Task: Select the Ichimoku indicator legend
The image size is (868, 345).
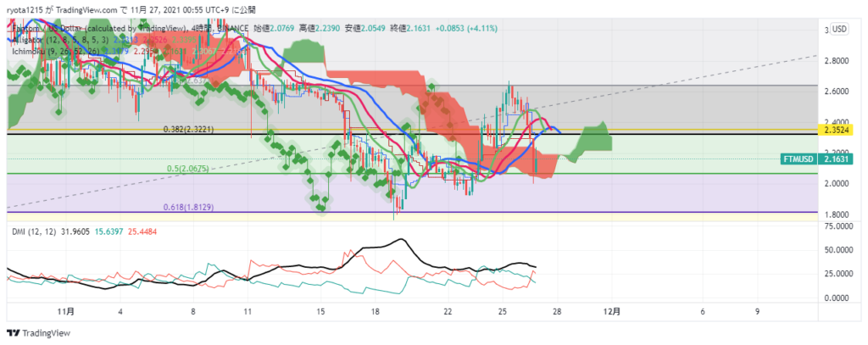Action: tap(47, 51)
